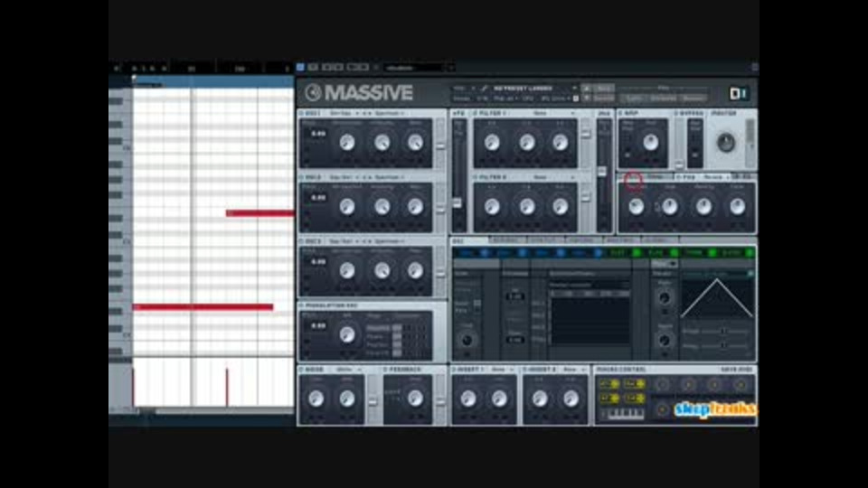The width and height of the screenshot is (868, 488).
Task: Click the Noise Color knob
Action: [x=316, y=399]
